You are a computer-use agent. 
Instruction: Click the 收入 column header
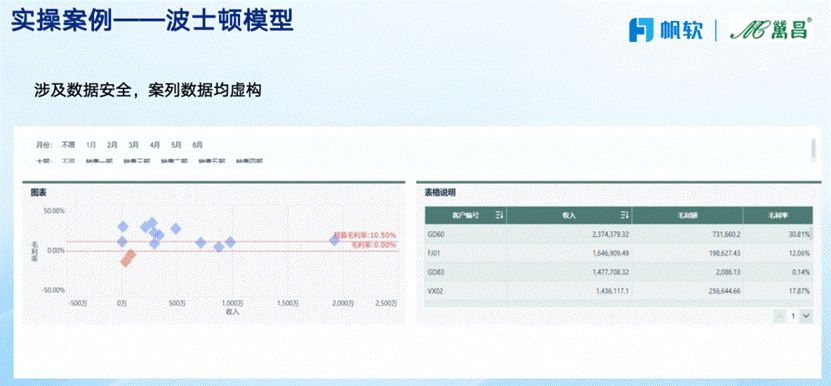[569, 215]
